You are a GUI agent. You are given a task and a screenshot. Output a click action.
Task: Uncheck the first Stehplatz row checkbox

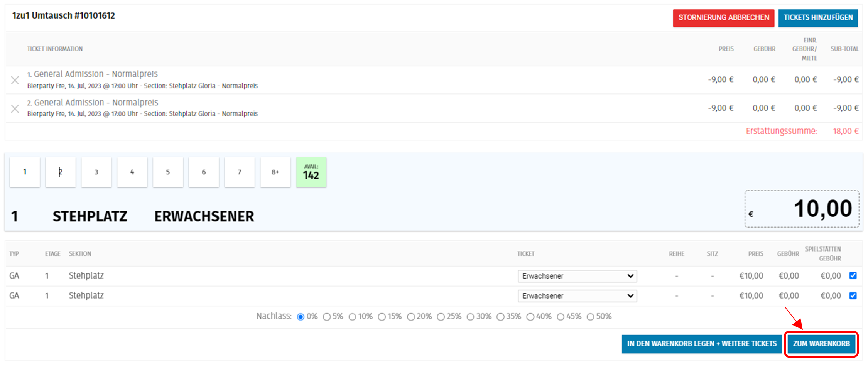(853, 275)
